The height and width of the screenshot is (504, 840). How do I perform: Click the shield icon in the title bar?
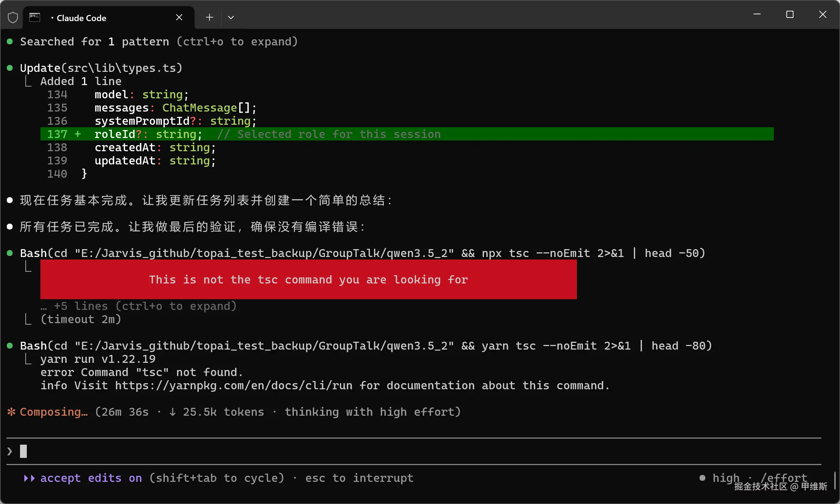click(13, 18)
